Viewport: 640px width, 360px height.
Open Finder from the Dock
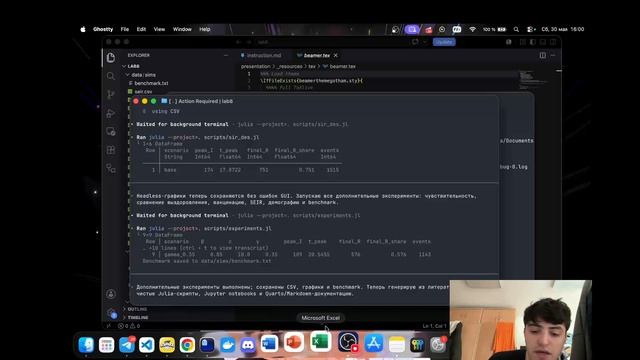coord(86,345)
